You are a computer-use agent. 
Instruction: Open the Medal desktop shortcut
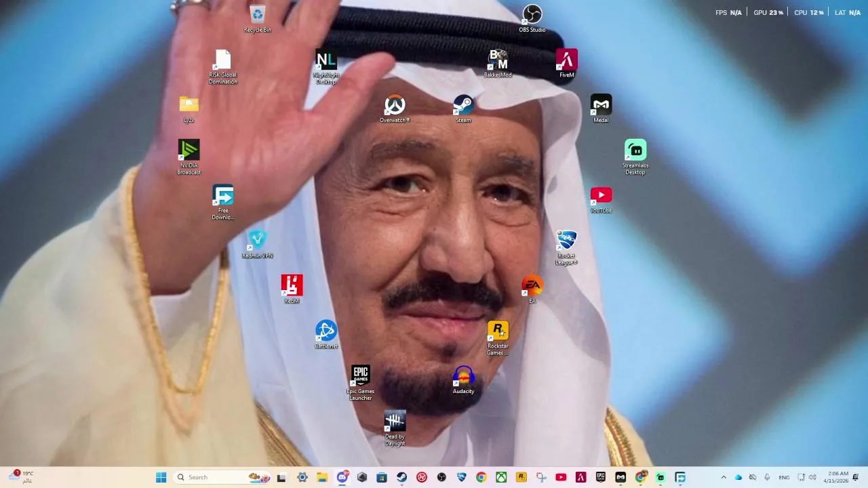point(601,109)
